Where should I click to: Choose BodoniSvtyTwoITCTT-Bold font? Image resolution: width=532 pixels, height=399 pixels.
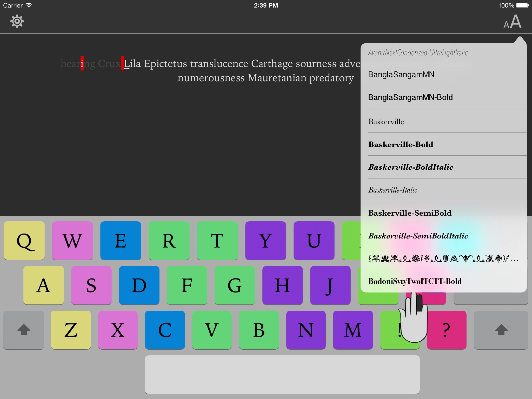[x=444, y=281]
